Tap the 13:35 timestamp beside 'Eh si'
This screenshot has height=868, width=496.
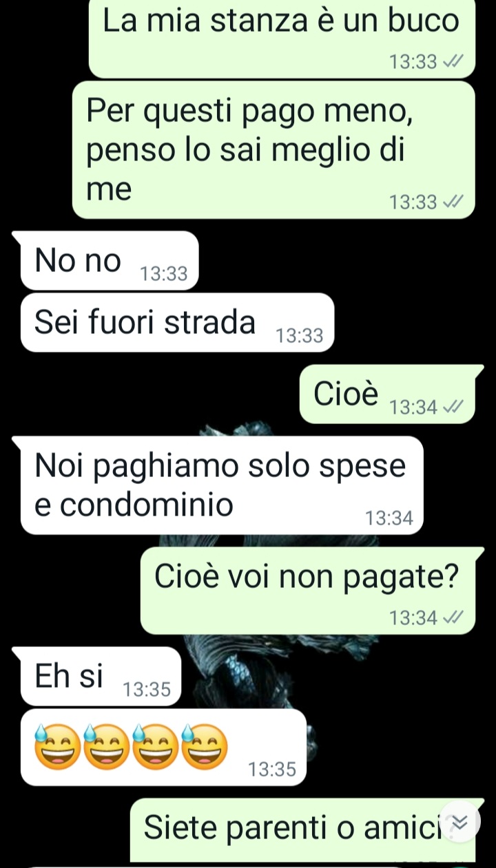[x=146, y=690]
